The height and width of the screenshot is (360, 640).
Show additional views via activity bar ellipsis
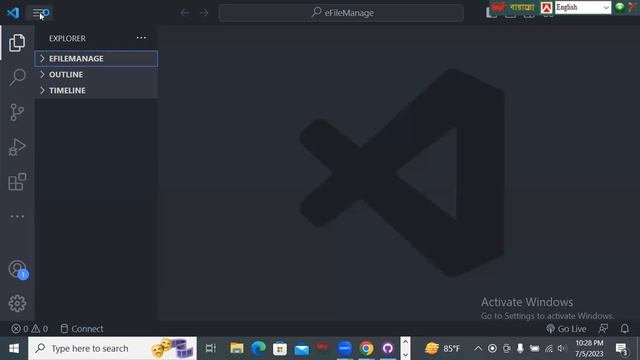17,216
